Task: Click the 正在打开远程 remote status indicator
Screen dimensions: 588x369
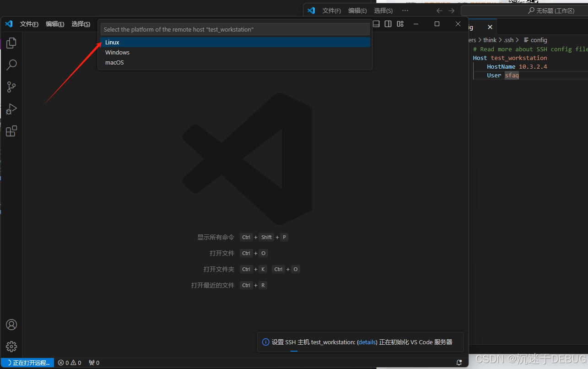Action: point(27,363)
